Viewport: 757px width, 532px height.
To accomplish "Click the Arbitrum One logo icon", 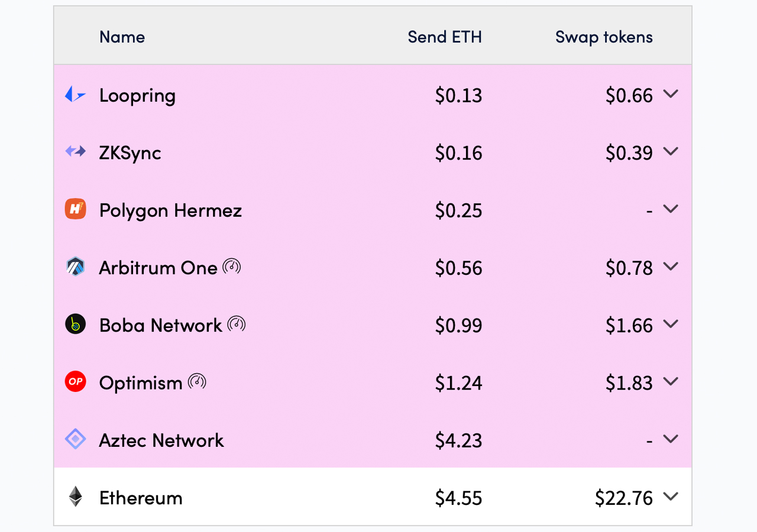I will coord(75,266).
